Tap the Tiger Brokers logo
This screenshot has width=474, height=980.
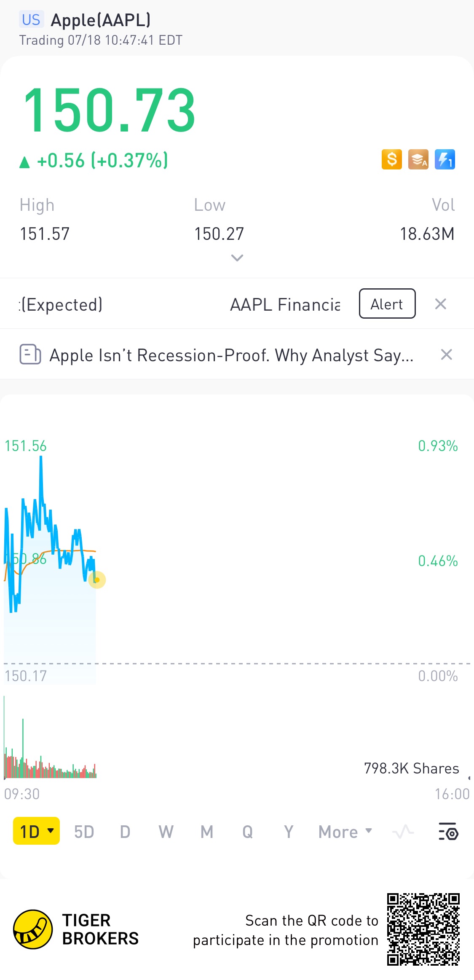pos(33,929)
